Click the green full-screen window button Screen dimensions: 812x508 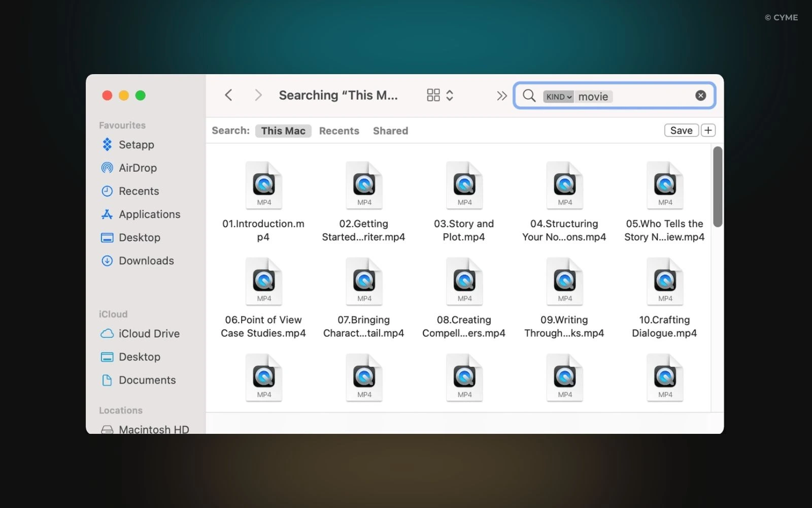[141, 96]
